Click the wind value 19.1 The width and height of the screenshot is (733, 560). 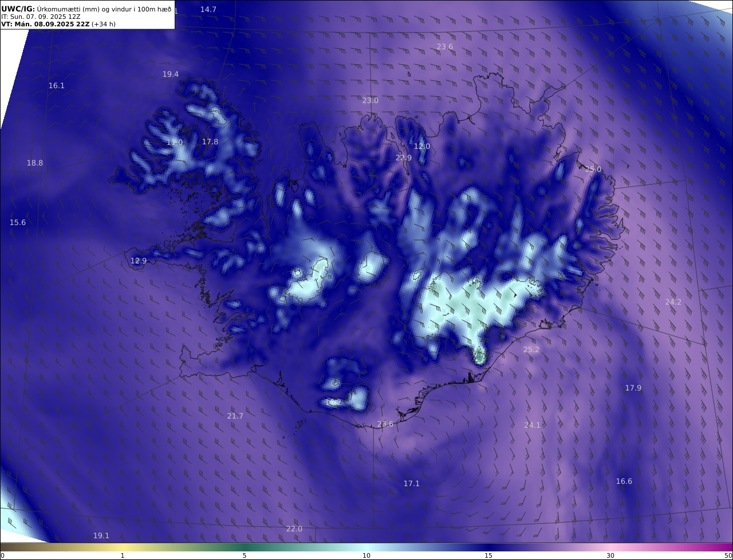(101, 536)
